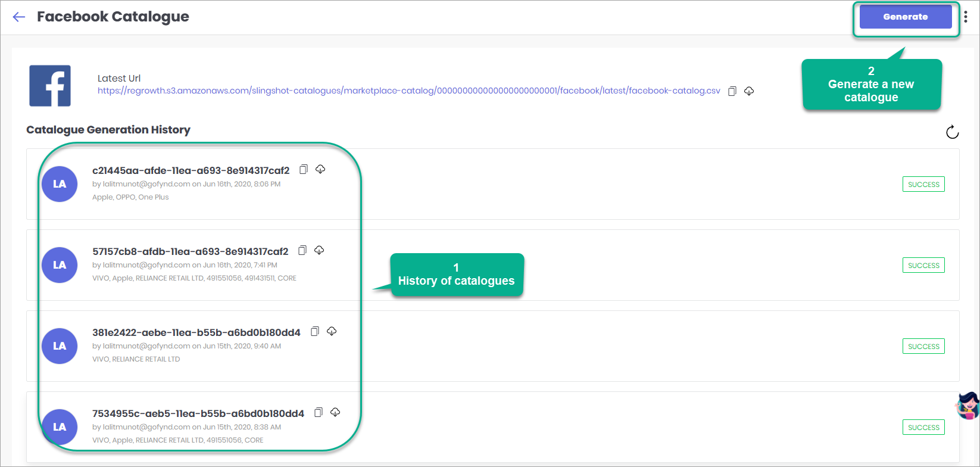Click brands text ending '491431511, CORE'
980x467 pixels.
(194, 278)
